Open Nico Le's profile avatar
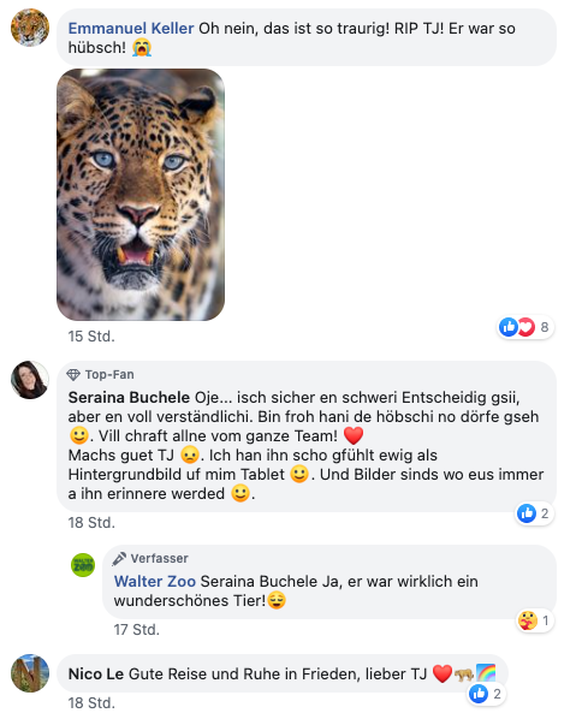Viewport: 582px width, 719px height. coord(30,673)
